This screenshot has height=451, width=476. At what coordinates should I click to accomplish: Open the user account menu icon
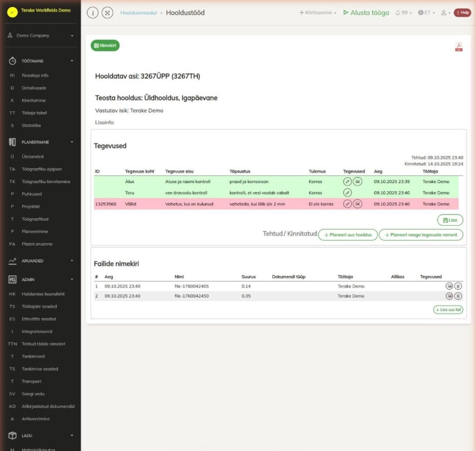click(446, 13)
